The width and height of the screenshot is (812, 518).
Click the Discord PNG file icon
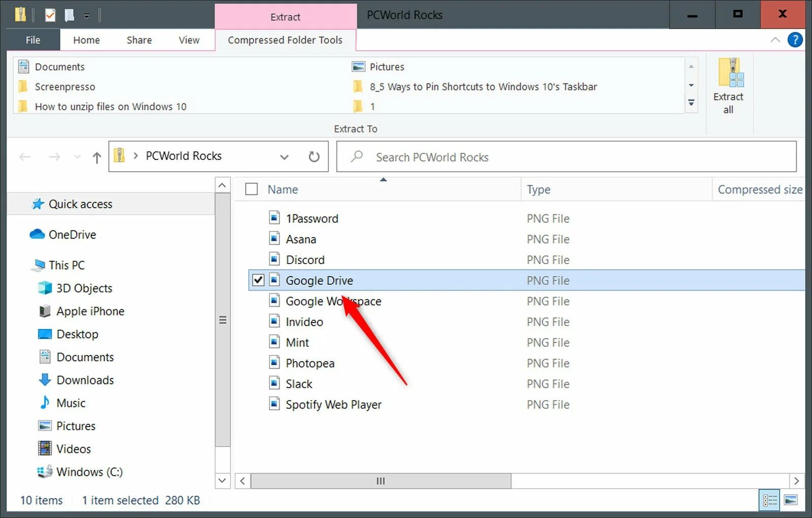pyautogui.click(x=274, y=260)
